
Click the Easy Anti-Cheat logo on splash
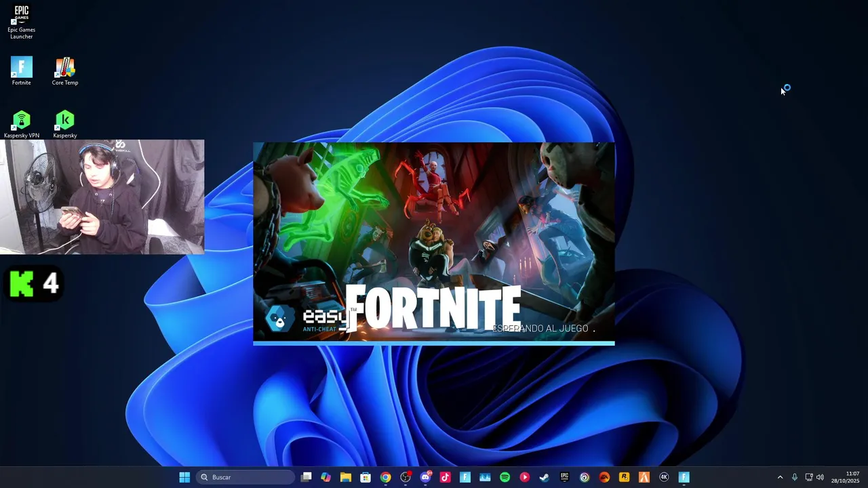click(x=306, y=319)
